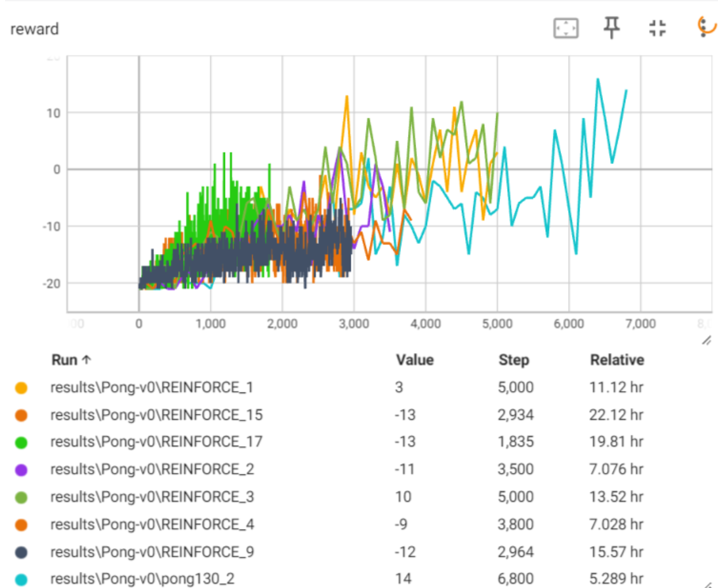Click the fit domain to data icon

566,29
